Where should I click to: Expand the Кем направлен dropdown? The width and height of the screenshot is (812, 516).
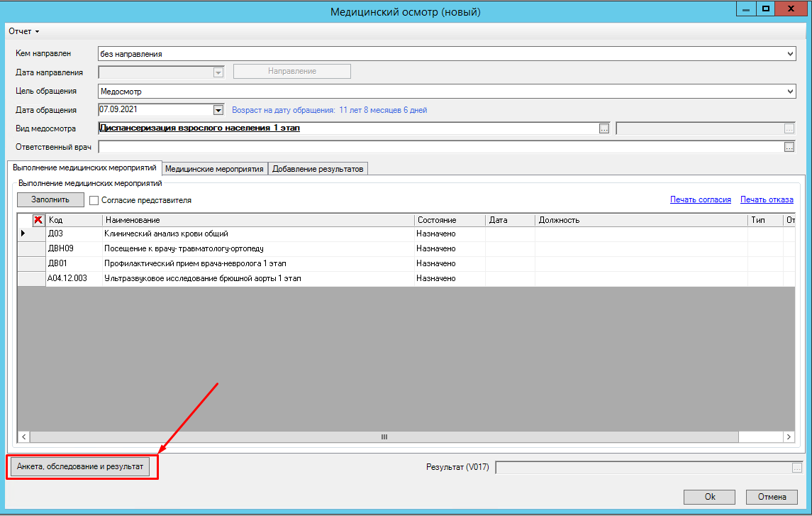[790, 54]
